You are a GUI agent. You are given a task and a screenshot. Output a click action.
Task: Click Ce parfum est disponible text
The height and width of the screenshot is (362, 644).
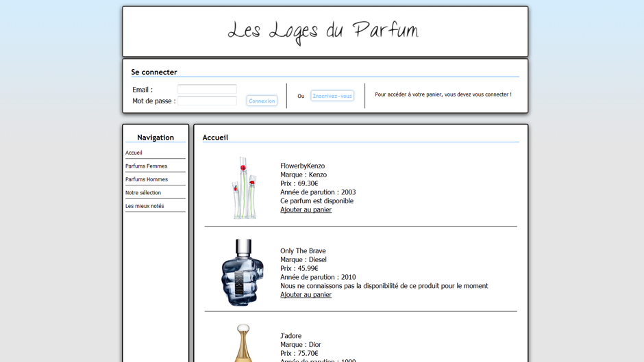point(317,201)
